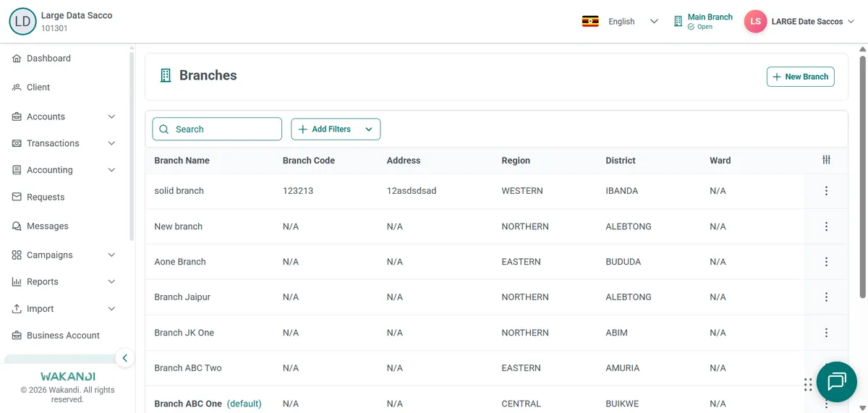Click the Accounting ledger icon
Screen dimensions: 868x413
click(17, 170)
